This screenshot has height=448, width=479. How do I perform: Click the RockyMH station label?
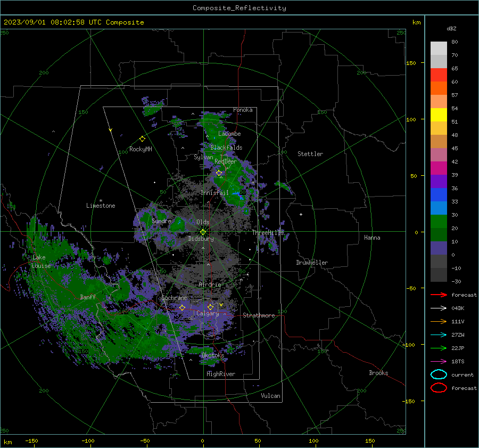(x=141, y=149)
